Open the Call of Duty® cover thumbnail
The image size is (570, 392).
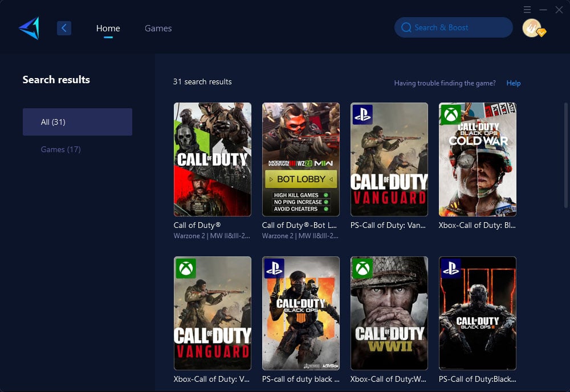coord(212,160)
